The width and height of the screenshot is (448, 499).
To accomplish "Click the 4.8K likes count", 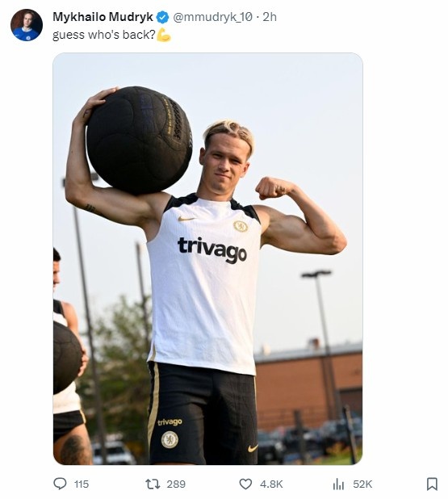I will click(x=271, y=484).
